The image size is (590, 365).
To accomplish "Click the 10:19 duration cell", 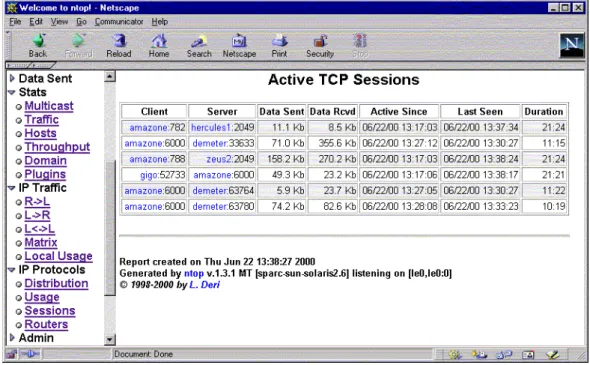I will tap(544, 207).
